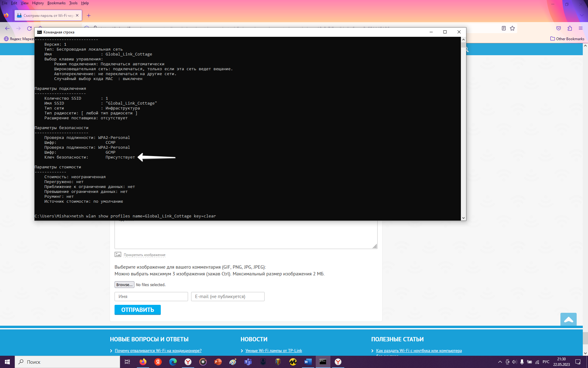
Task: Open the World of Tanks taskbar icon
Action: (x=278, y=362)
